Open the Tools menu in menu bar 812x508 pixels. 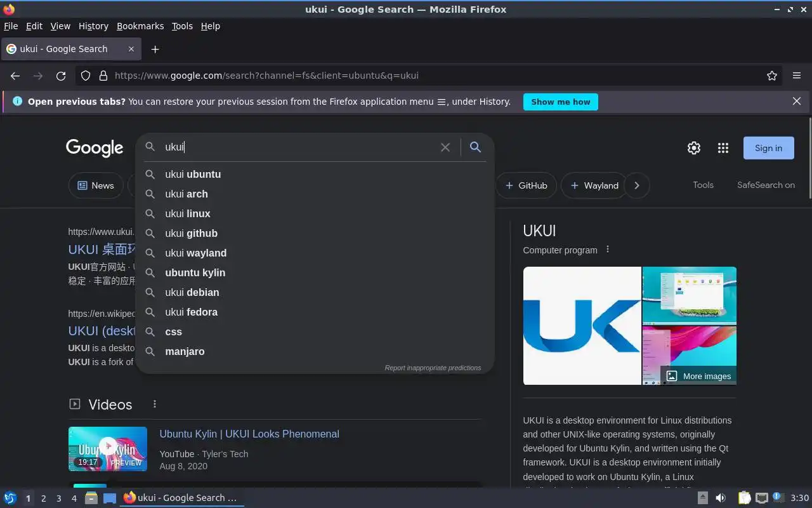coord(182,26)
